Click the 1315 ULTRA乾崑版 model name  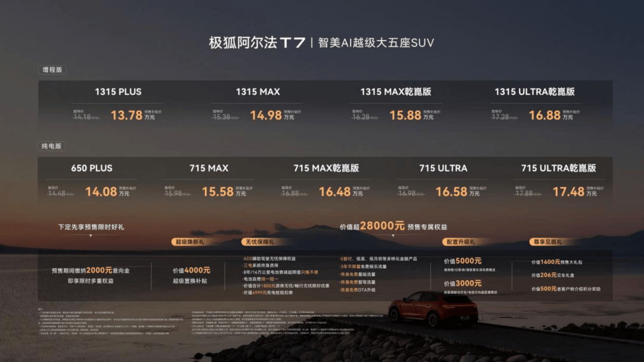tap(535, 92)
